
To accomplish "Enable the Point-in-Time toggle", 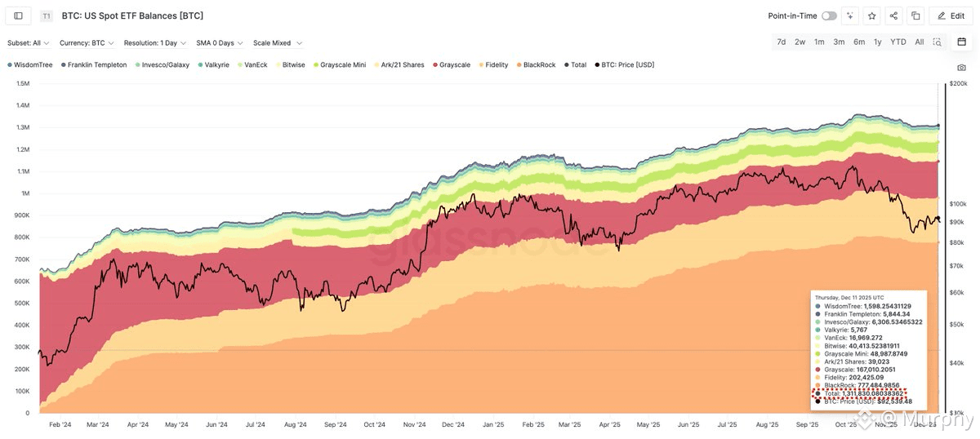I will 829,16.
